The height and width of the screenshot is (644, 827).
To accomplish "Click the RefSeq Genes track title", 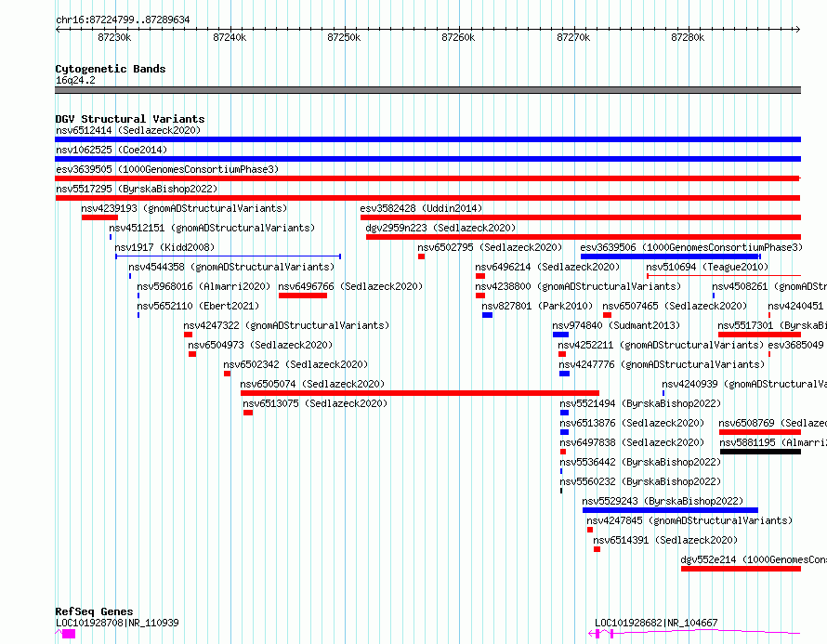I will pos(94,611).
